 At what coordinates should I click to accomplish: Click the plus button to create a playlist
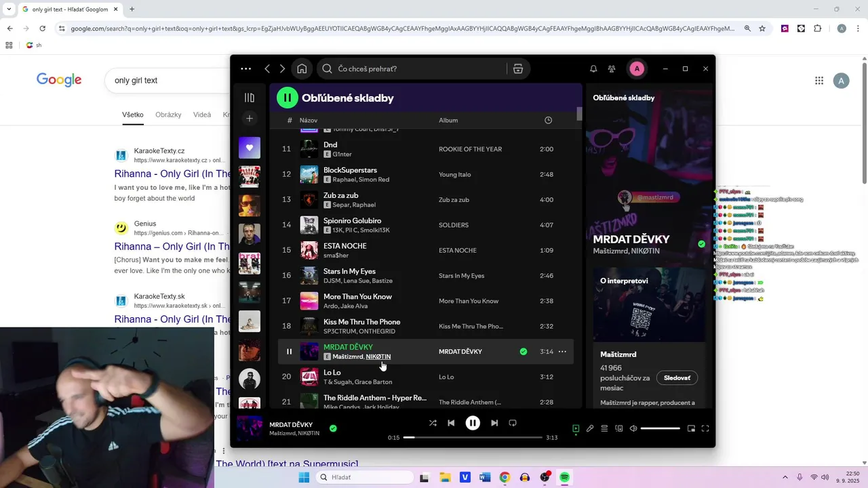[250, 119]
